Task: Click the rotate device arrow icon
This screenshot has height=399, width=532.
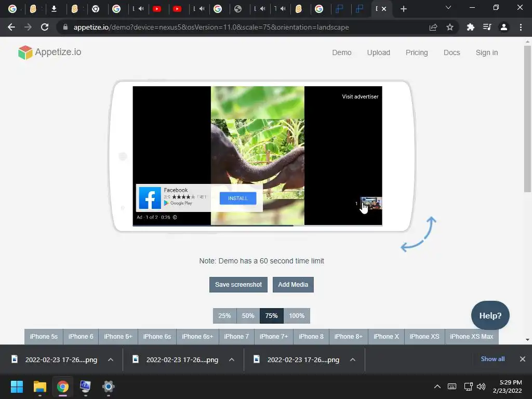Action: 418,234
